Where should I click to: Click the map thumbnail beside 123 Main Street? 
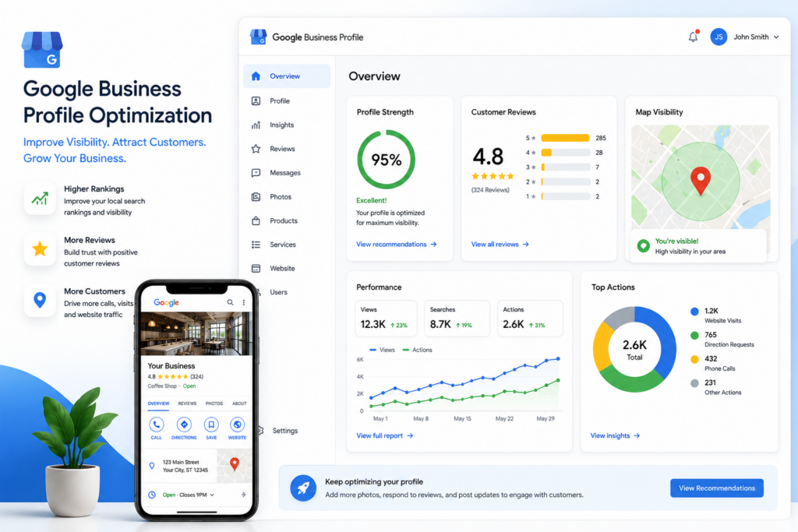click(x=234, y=465)
